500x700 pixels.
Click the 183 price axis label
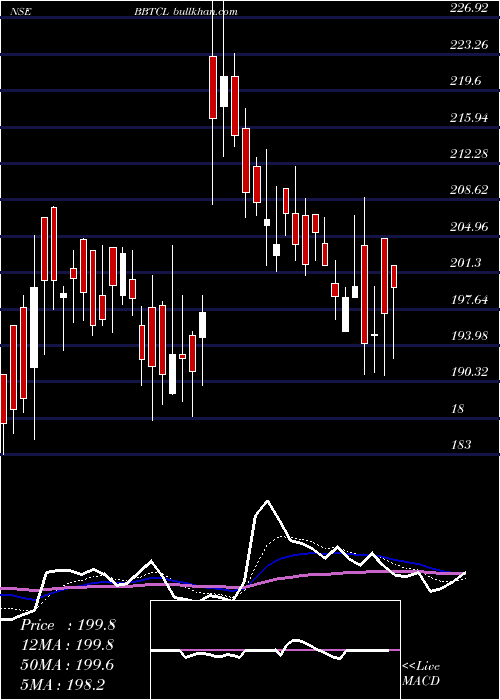click(x=461, y=444)
